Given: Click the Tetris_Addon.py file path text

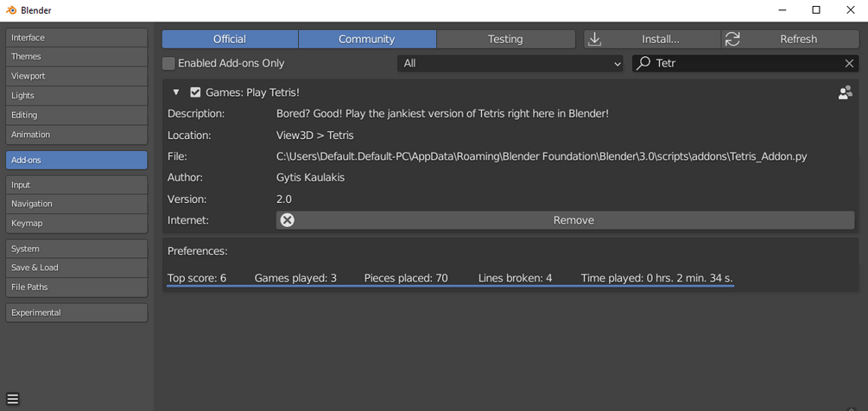Looking at the screenshot, I should click(x=542, y=156).
